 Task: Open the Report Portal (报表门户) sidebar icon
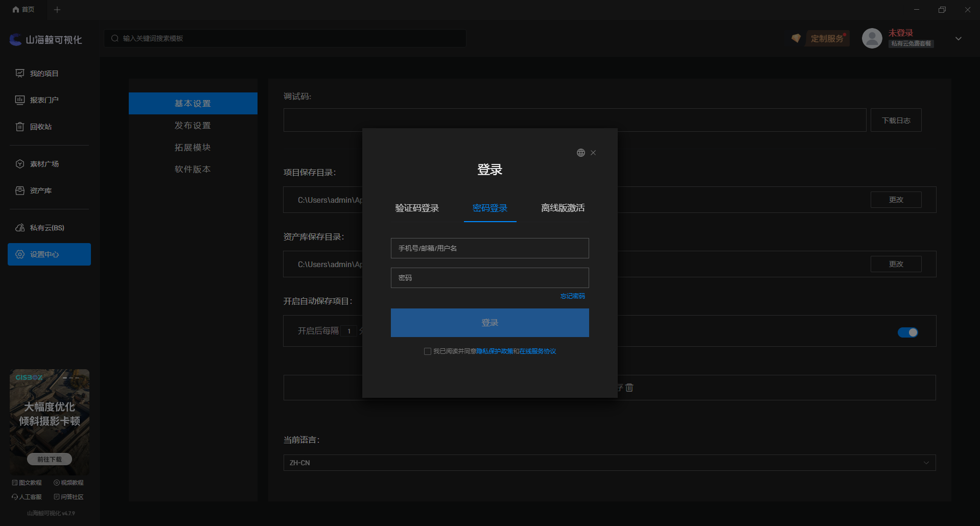click(x=20, y=100)
